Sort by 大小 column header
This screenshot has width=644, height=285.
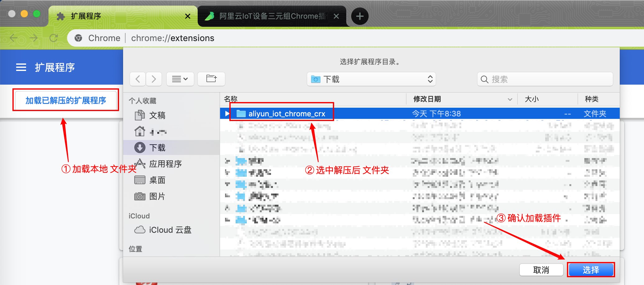(548, 99)
